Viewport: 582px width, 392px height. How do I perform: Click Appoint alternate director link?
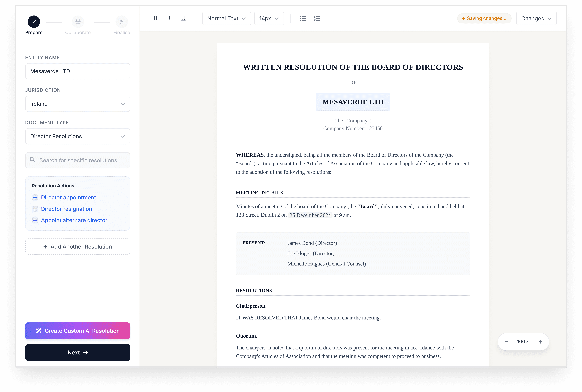tap(74, 220)
